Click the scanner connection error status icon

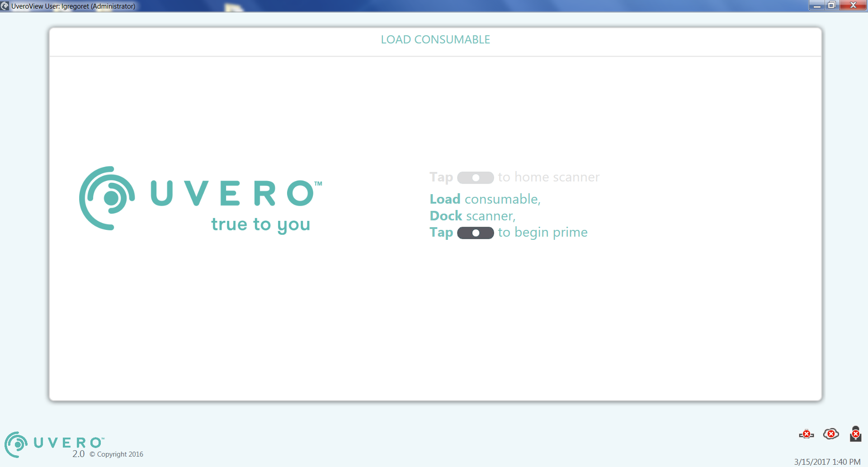click(806, 434)
